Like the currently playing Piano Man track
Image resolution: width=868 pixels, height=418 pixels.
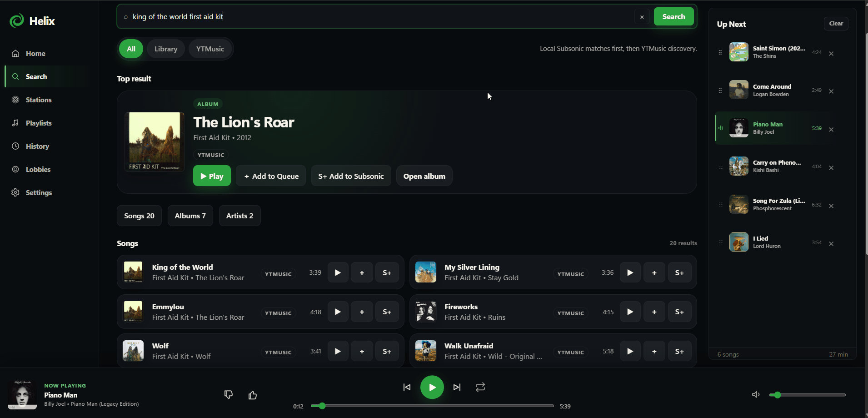tap(253, 395)
